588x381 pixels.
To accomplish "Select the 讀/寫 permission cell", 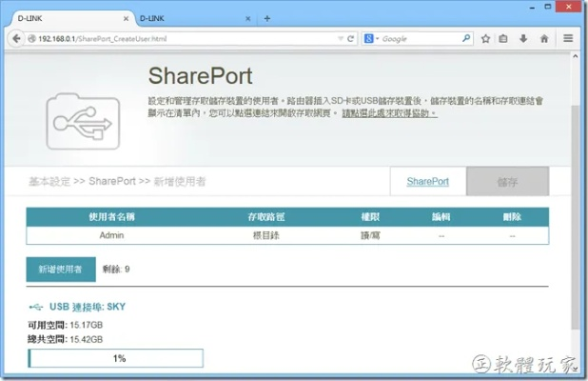I will (370, 235).
